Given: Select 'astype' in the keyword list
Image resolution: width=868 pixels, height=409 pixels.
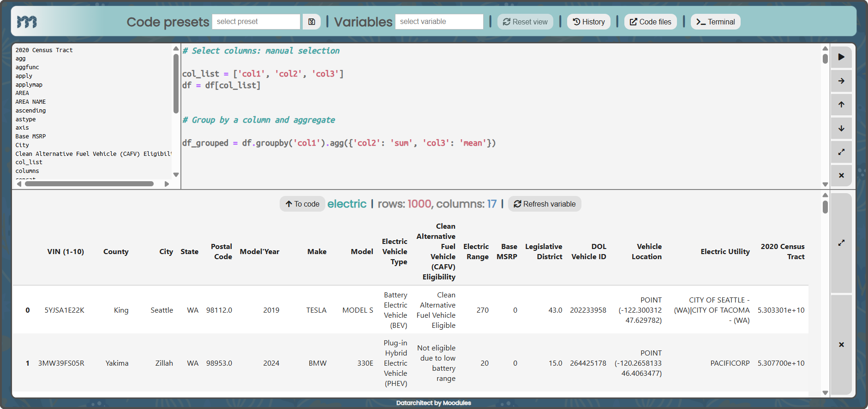Looking at the screenshot, I should click(x=25, y=119).
